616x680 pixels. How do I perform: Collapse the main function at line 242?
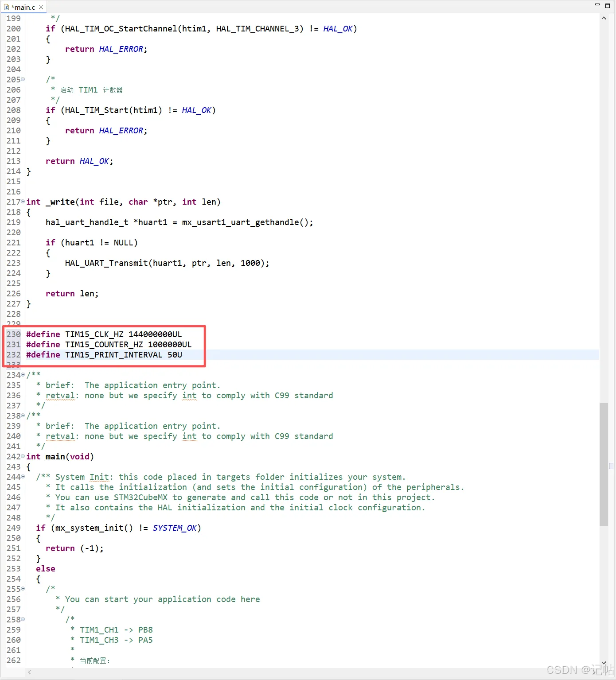point(23,456)
